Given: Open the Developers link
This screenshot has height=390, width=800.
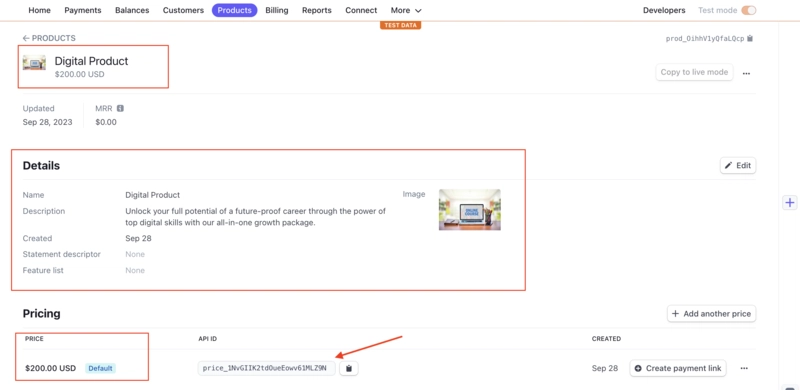Looking at the screenshot, I should pyautogui.click(x=664, y=10).
